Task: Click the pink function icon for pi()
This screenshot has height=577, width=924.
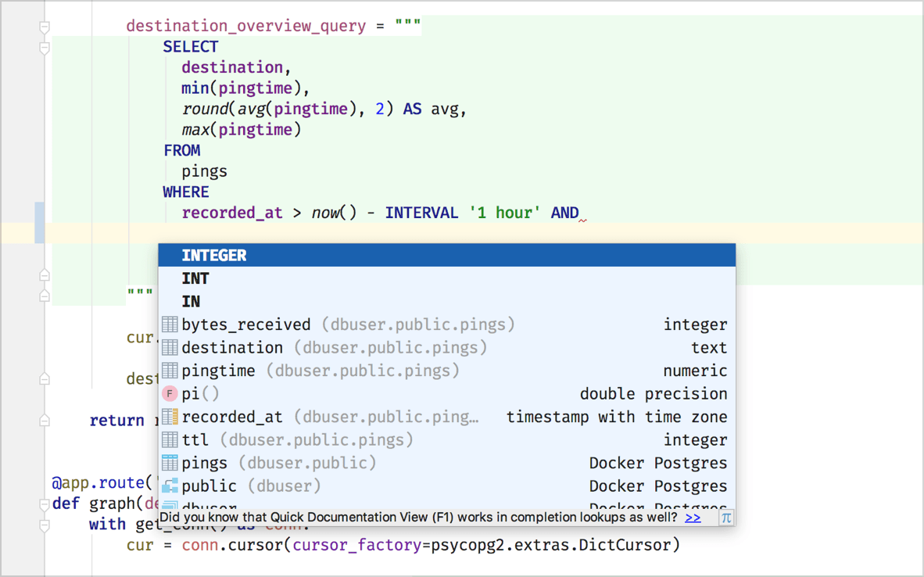Action: pyautogui.click(x=169, y=394)
